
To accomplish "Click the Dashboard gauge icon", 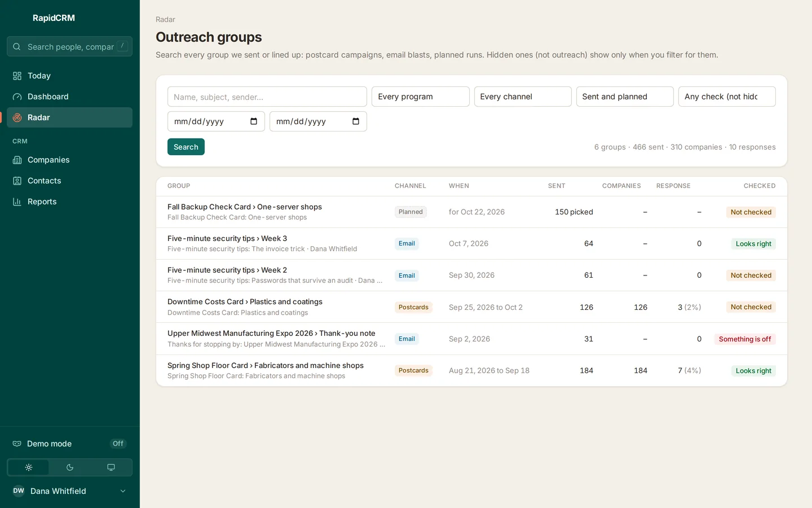I will click(x=17, y=97).
